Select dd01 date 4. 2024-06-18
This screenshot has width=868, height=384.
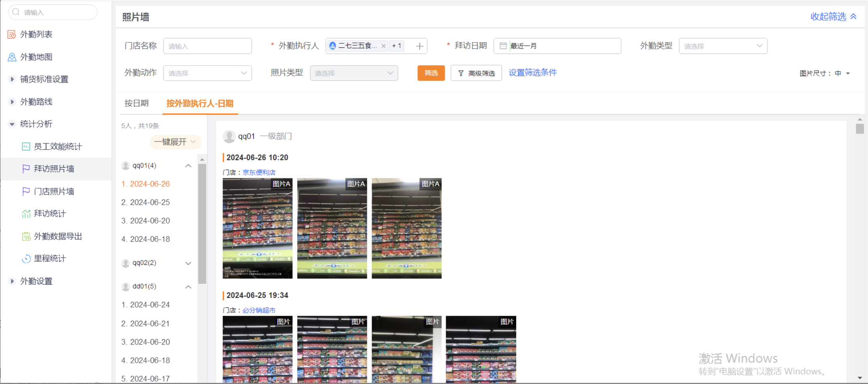coord(146,361)
